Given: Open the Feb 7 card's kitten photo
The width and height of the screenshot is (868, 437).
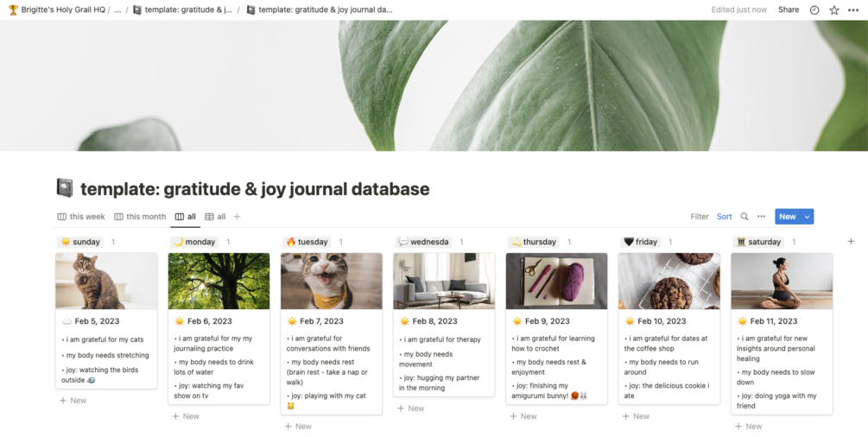Looking at the screenshot, I should pos(332,281).
